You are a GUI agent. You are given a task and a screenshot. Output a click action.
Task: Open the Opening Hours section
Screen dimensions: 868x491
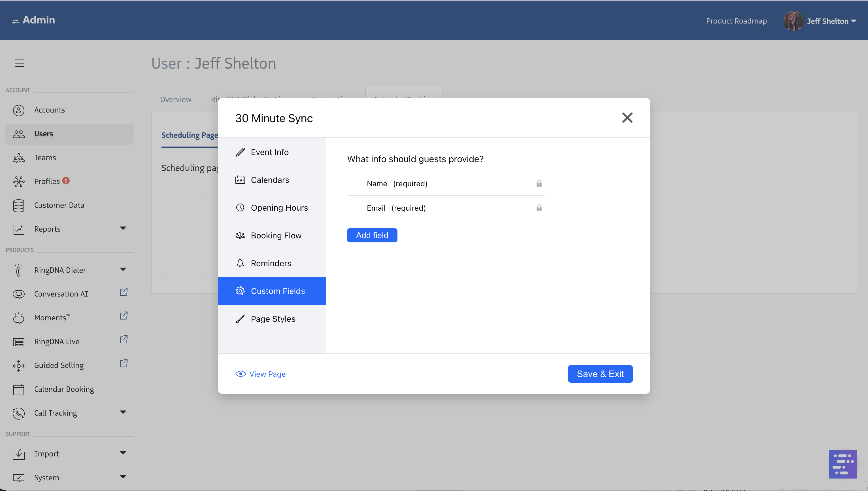[x=279, y=208]
